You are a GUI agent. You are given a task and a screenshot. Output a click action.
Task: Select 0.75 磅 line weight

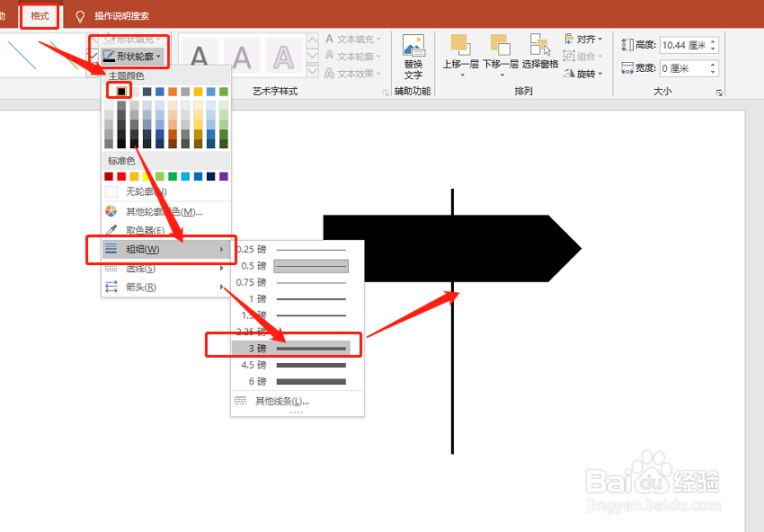[298, 282]
